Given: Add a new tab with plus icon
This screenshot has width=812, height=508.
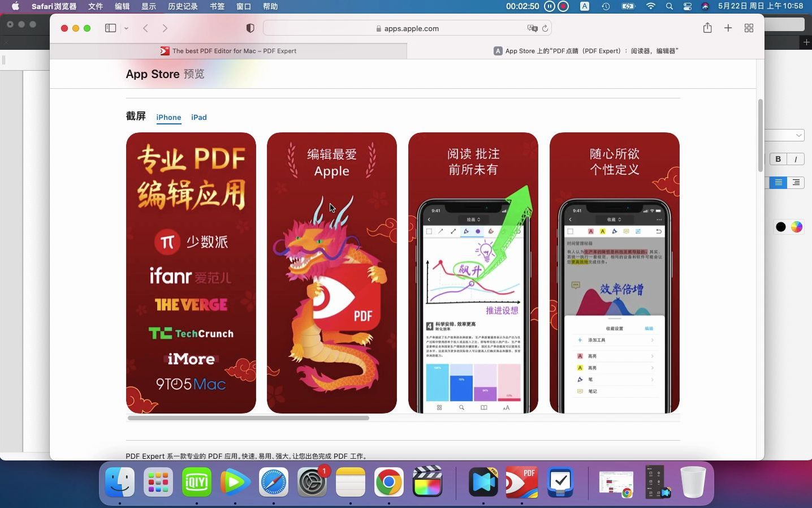Looking at the screenshot, I should tap(728, 28).
